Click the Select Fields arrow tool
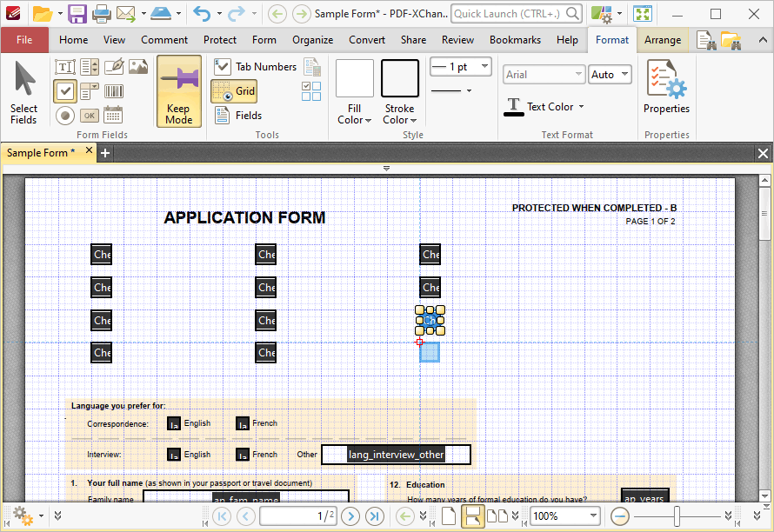774x532 pixels. click(x=23, y=92)
